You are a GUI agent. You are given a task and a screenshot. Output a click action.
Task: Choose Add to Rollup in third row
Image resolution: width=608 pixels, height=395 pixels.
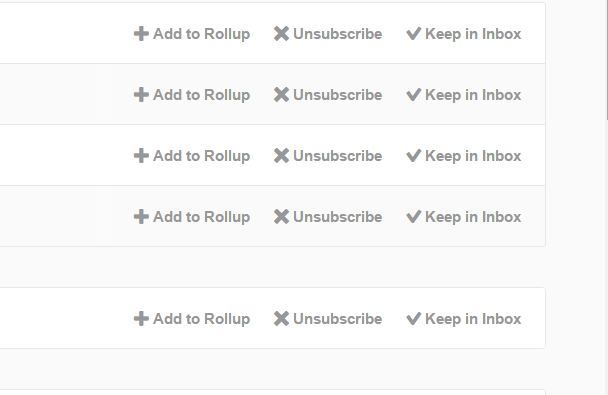coord(192,156)
